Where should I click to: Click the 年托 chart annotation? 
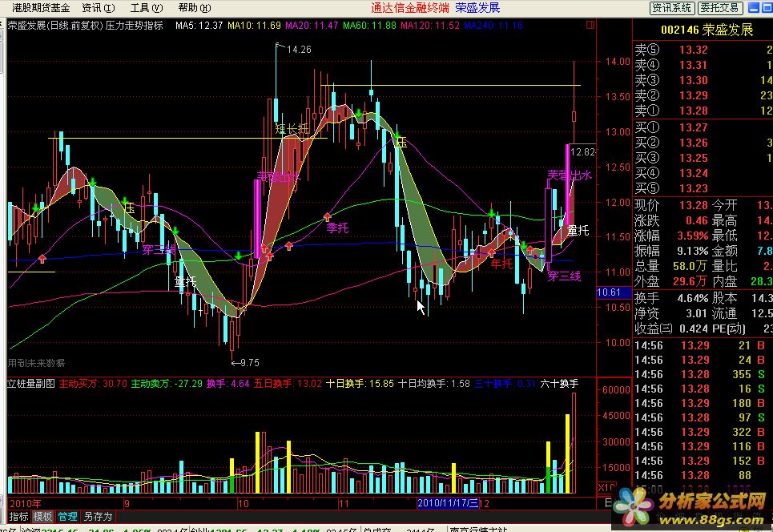click(502, 264)
